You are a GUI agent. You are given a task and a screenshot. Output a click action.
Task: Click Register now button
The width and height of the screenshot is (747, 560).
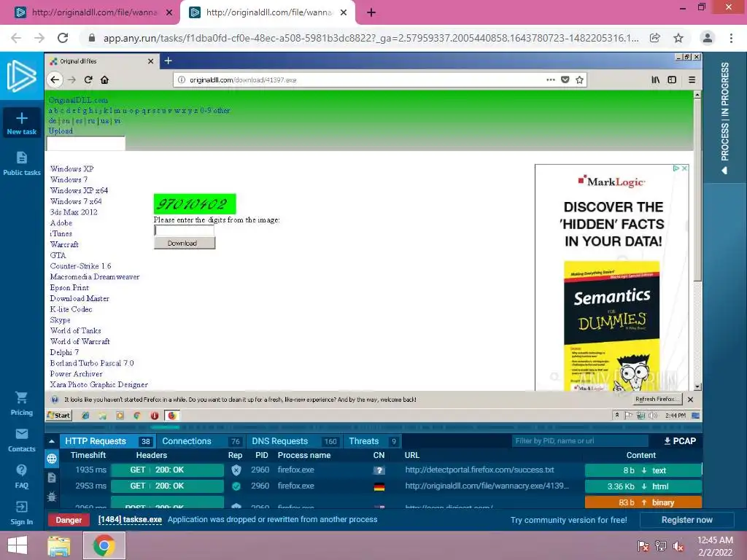pyautogui.click(x=686, y=520)
